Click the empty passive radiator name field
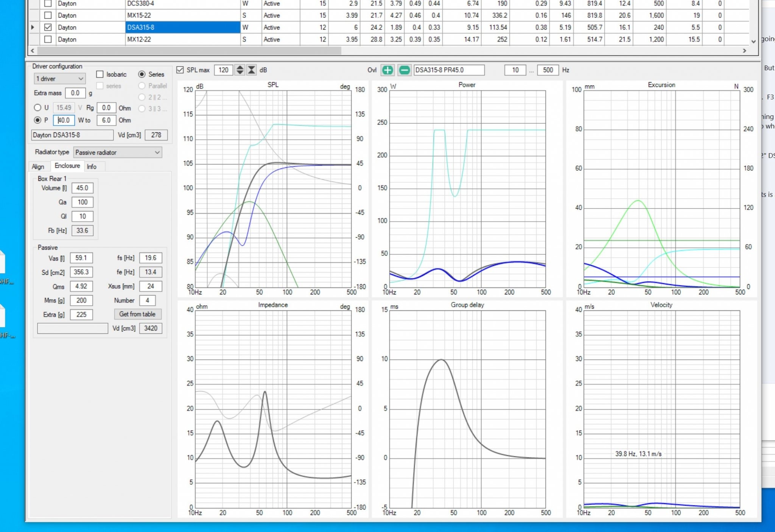The width and height of the screenshot is (775, 532). (x=73, y=328)
